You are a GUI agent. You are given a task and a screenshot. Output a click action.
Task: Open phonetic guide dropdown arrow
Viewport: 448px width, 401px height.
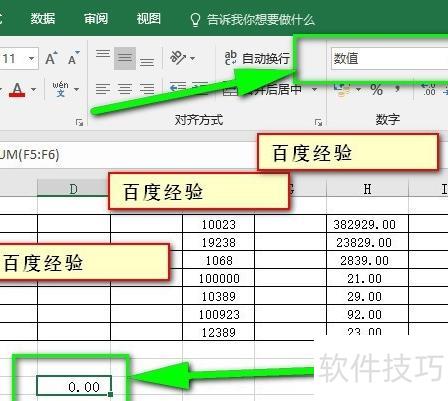pos(76,89)
